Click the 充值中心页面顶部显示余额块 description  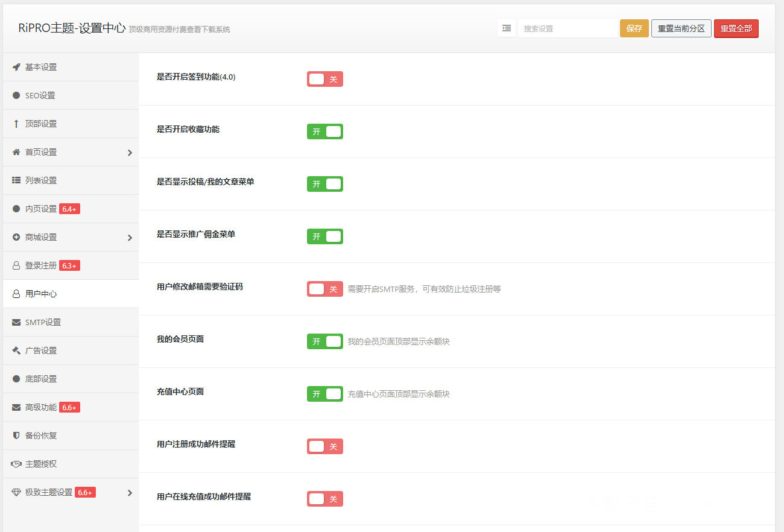tap(399, 394)
